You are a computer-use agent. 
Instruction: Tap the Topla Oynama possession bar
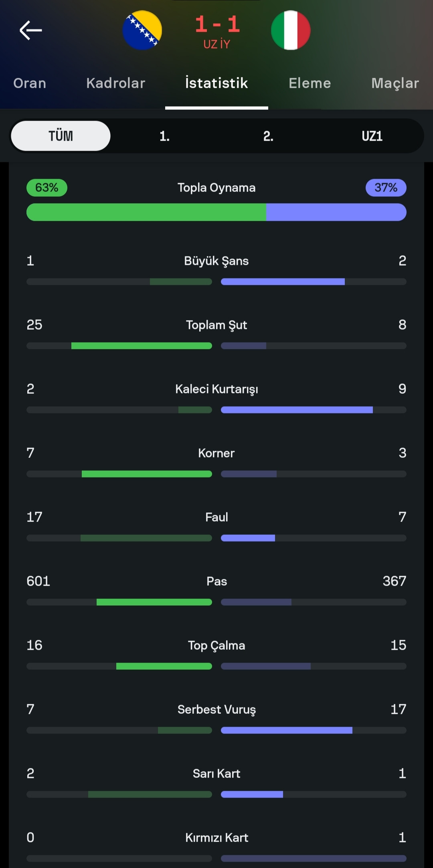click(x=216, y=212)
